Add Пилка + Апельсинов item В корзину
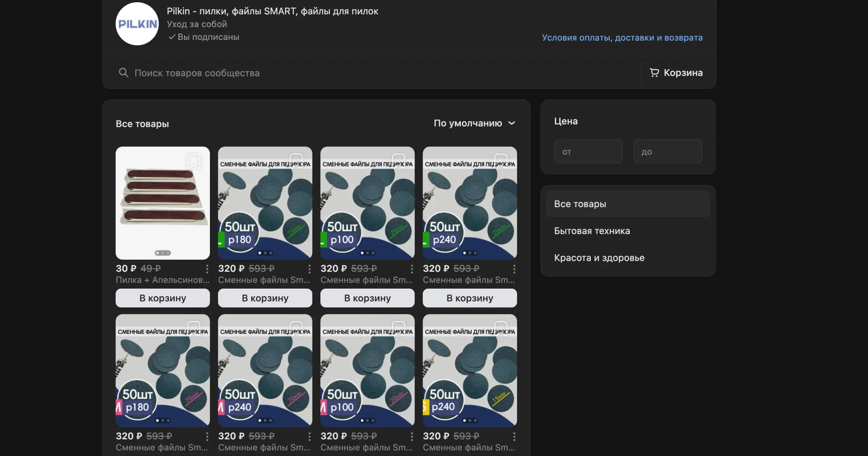 click(x=163, y=298)
